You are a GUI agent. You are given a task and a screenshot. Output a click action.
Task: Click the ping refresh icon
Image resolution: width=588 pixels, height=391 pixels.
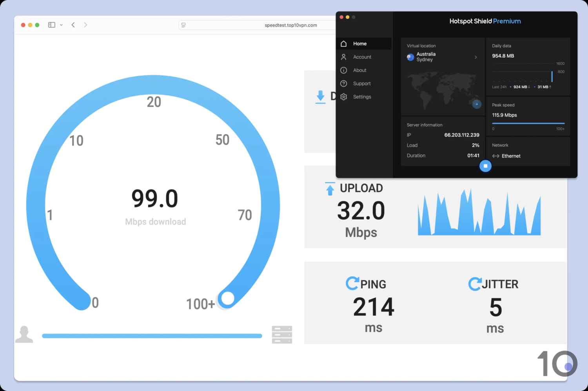[x=352, y=283]
